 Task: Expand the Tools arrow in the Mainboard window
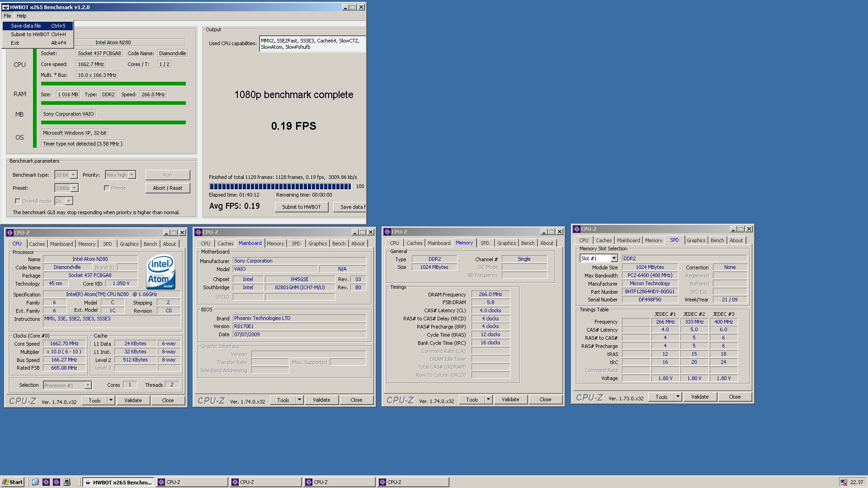coord(299,400)
